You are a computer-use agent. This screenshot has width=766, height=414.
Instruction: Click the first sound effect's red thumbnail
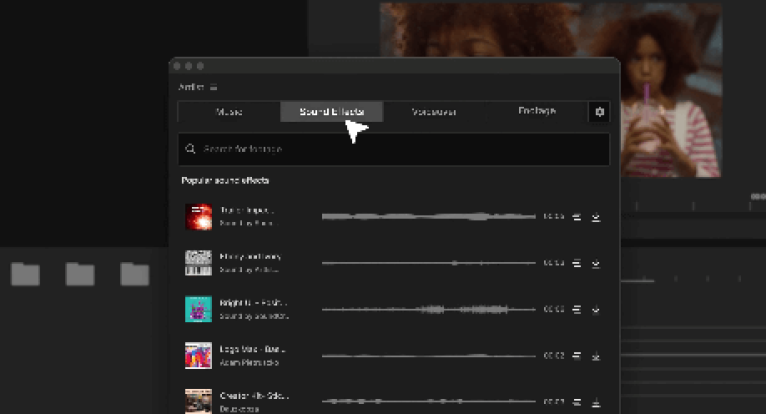pos(198,217)
